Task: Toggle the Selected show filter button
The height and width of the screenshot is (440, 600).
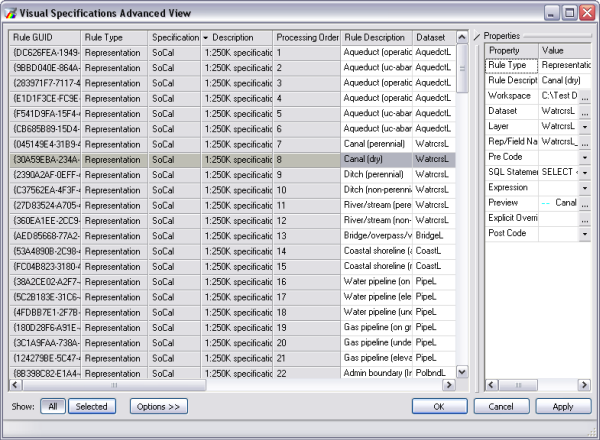Action: point(92,406)
